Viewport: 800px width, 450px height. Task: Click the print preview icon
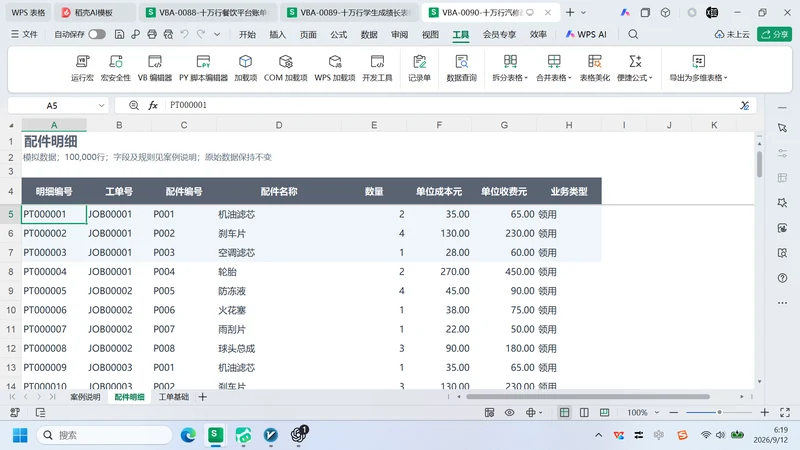tap(168, 34)
